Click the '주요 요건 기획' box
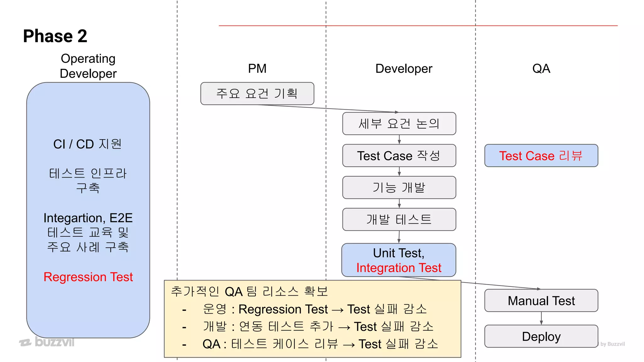The image size is (644, 362). tap(257, 94)
